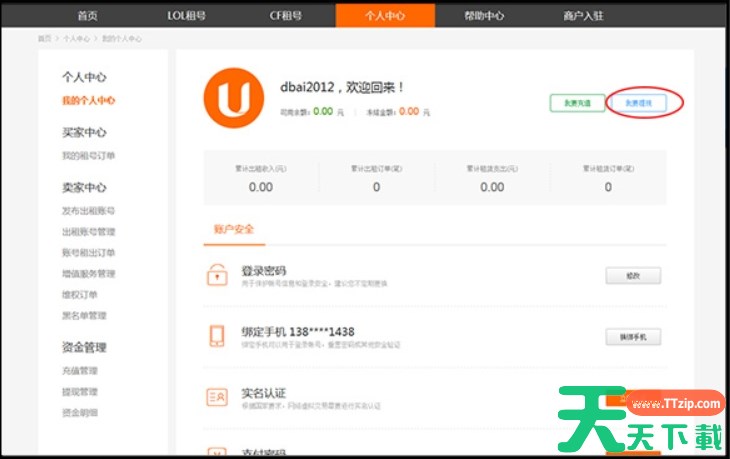Click the phone icon beside 绑定手机

coord(216,335)
